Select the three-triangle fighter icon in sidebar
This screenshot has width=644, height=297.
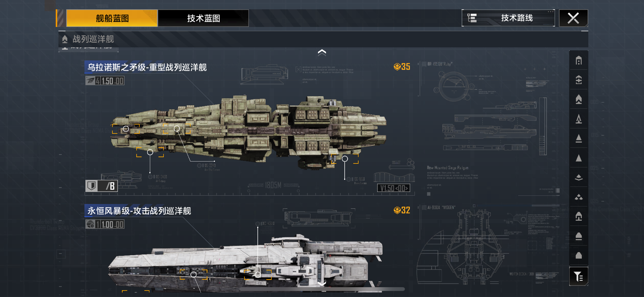click(x=579, y=197)
